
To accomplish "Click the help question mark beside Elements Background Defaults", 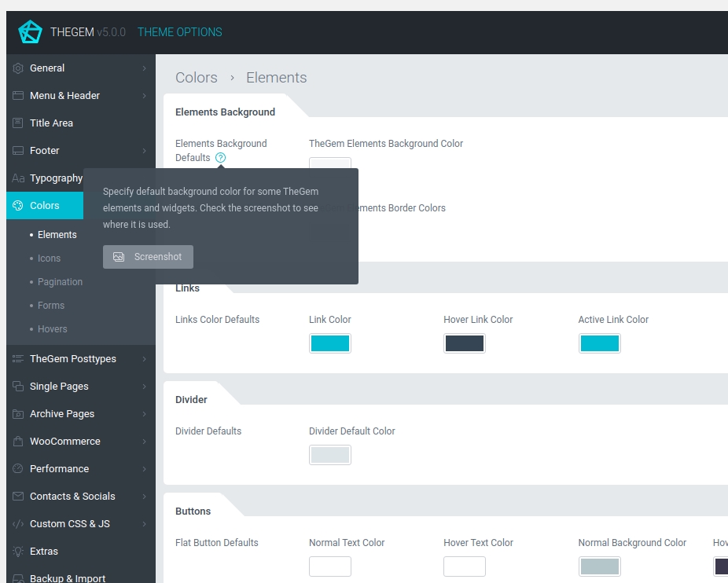I will tap(221, 158).
